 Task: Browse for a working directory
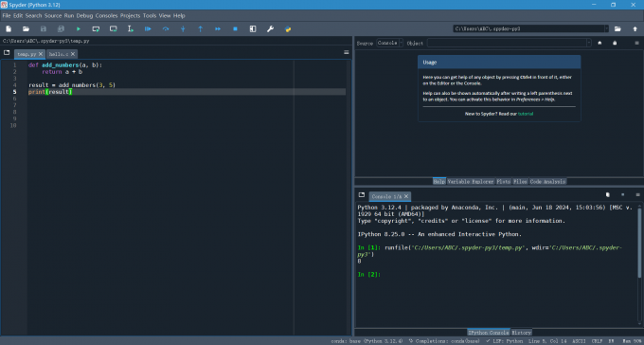tap(617, 28)
